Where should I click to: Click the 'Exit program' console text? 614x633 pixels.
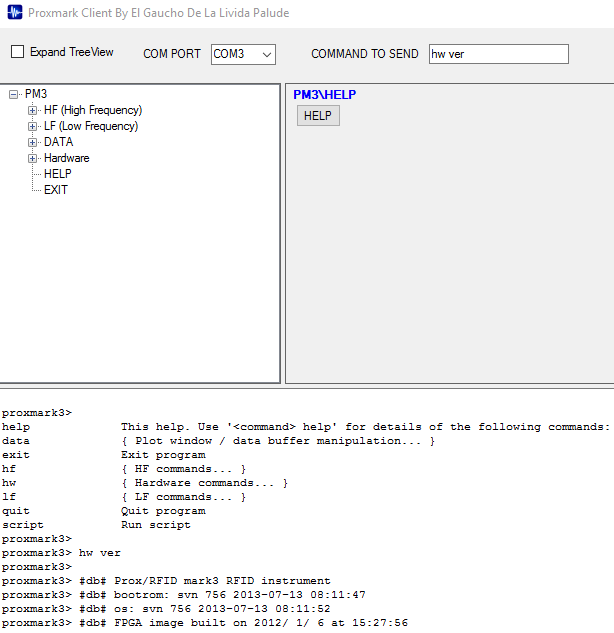tap(163, 455)
